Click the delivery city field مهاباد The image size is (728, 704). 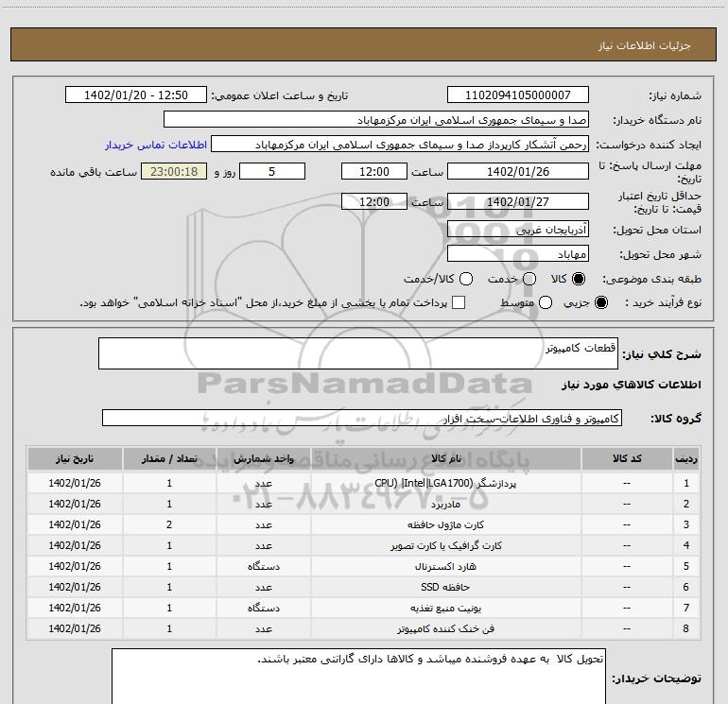click(518, 254)
